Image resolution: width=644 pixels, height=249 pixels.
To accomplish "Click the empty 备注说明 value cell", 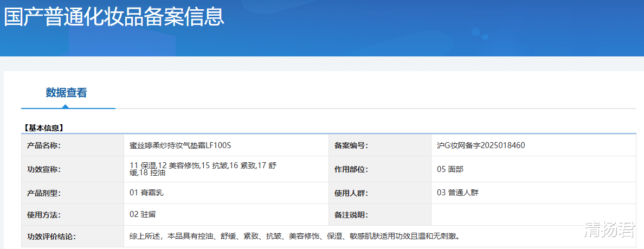I will [533, 215].
